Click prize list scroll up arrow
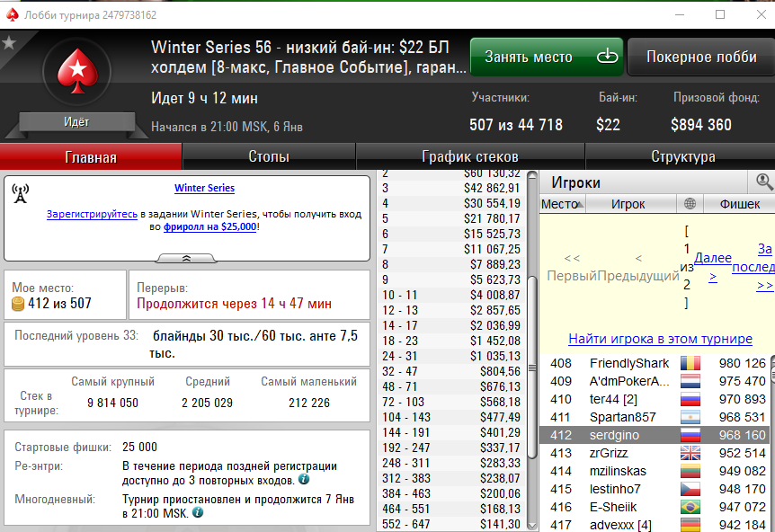The height and width of the screenshot is (532, 775). [x=532, y=176]
